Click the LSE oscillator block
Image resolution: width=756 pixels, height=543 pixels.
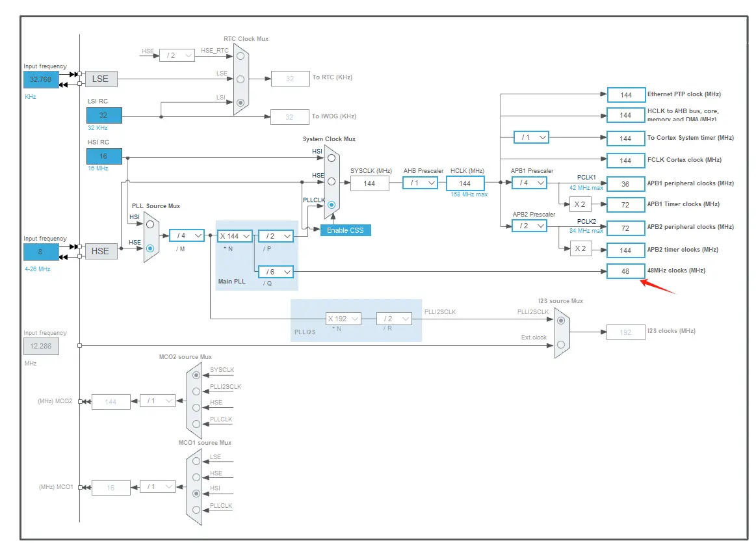(101, 79)
